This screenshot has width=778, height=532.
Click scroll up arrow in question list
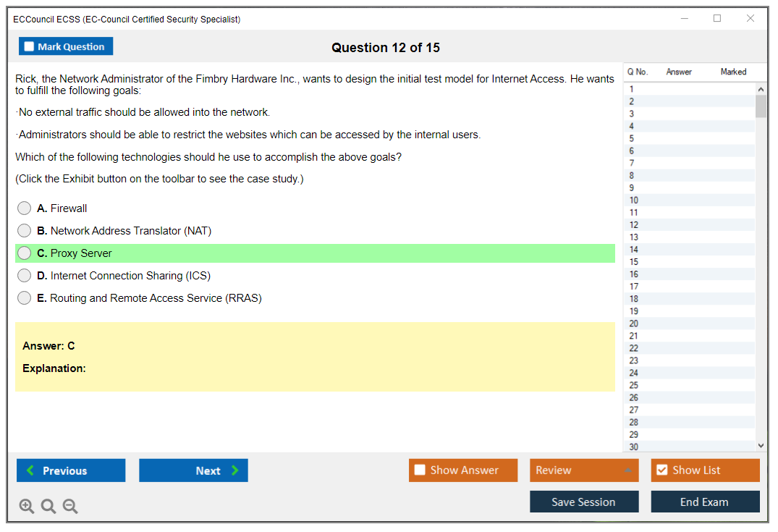click(x=760, y=89)
